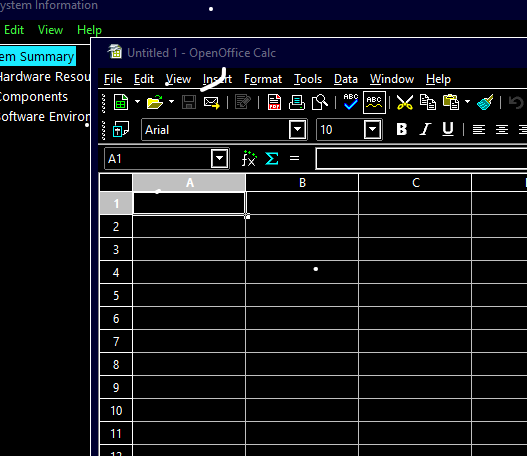The height and width of the screenshot is (456, 527).
Task: Click the Document as E-mail icon
Action: pos(212,102)
